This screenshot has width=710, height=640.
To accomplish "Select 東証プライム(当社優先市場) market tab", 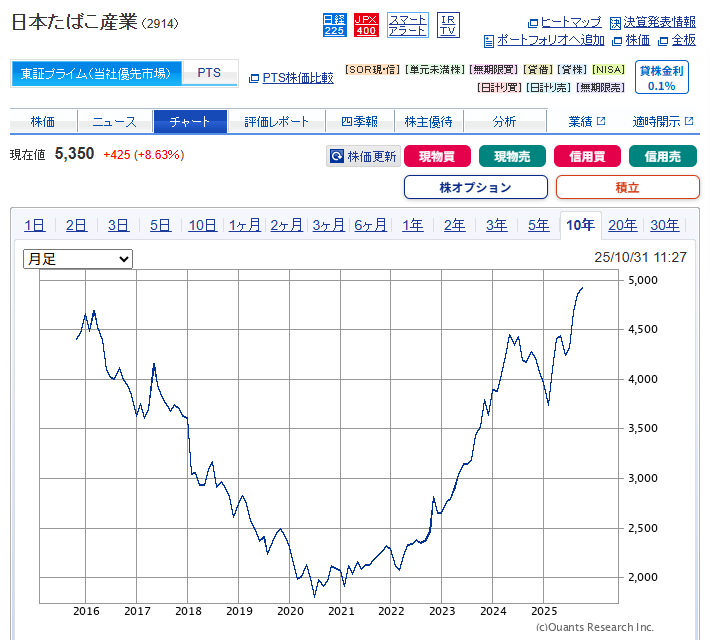I will click(x=96, y=73).
